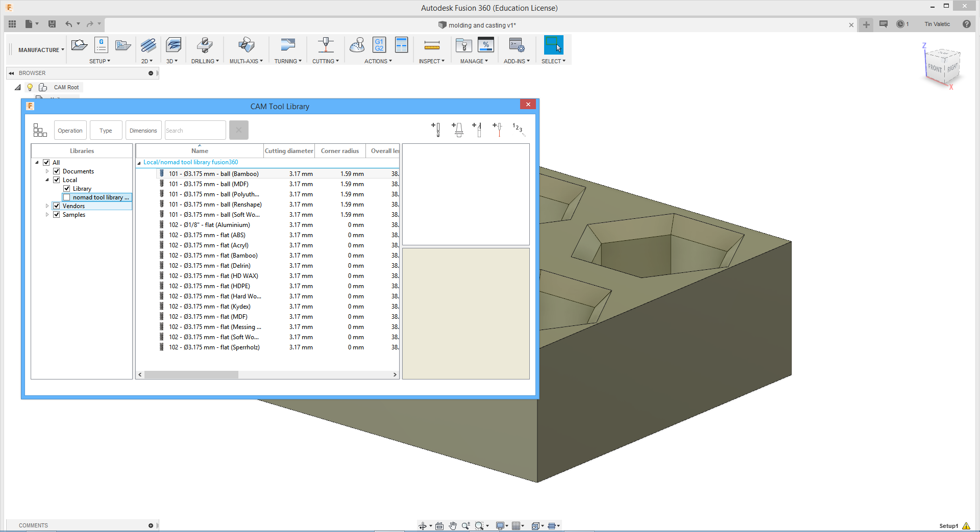Click the Search field in Tool Library
Viewport: 980px width, 532px height.
tap(195, 131)
